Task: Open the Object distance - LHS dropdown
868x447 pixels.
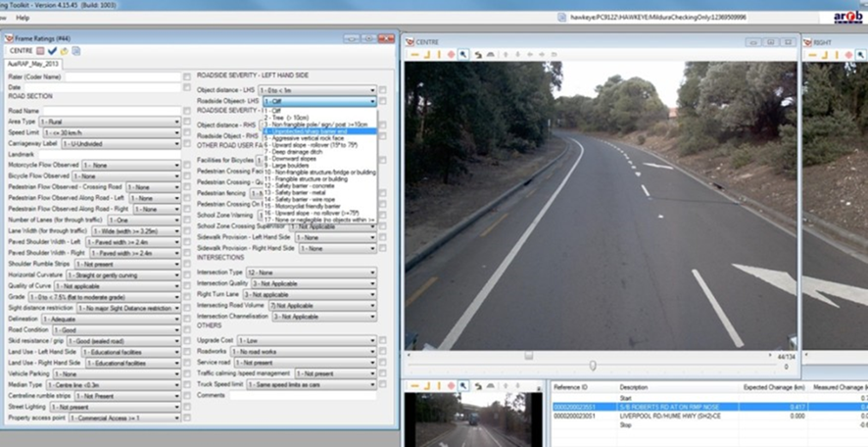Action: pyautogui.click(x=317, y=90)
